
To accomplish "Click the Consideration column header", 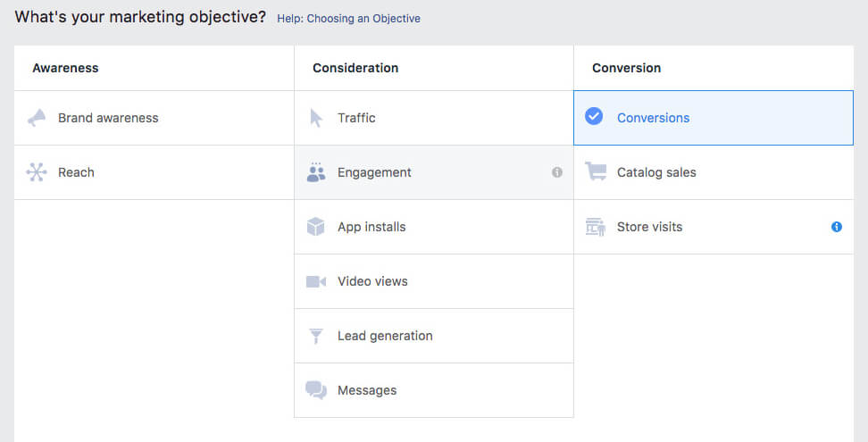I will pyautogui.click(x=355, y=68).
